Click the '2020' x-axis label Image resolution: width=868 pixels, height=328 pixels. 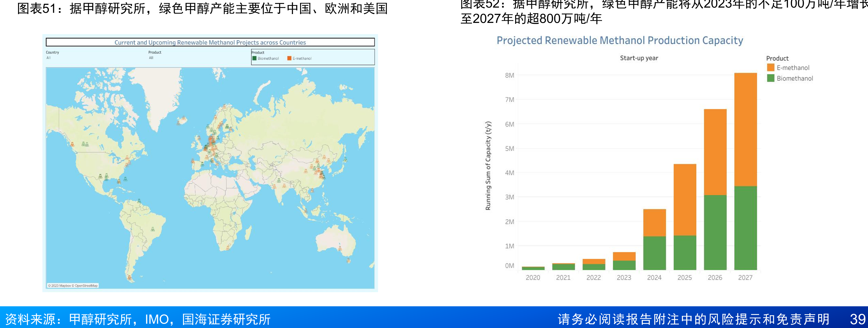pyautogui.click(x=533, y=278)
